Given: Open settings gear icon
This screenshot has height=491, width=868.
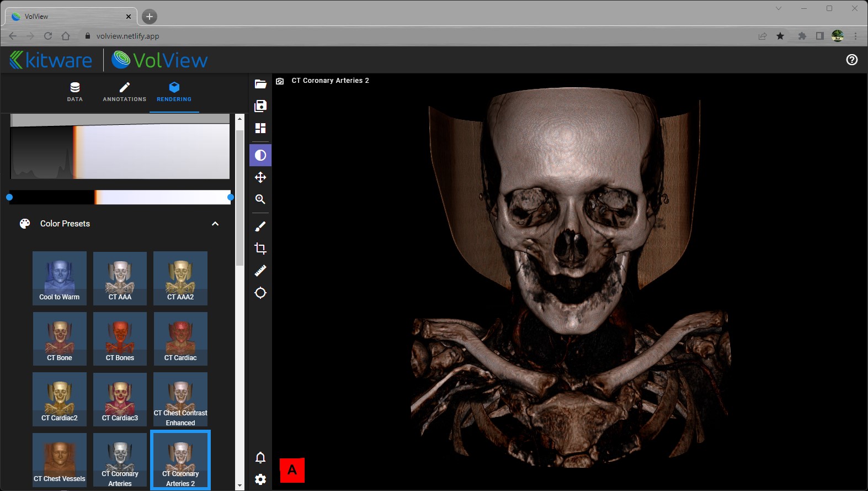Looking at the screenshot, I should tap(260, 479).
